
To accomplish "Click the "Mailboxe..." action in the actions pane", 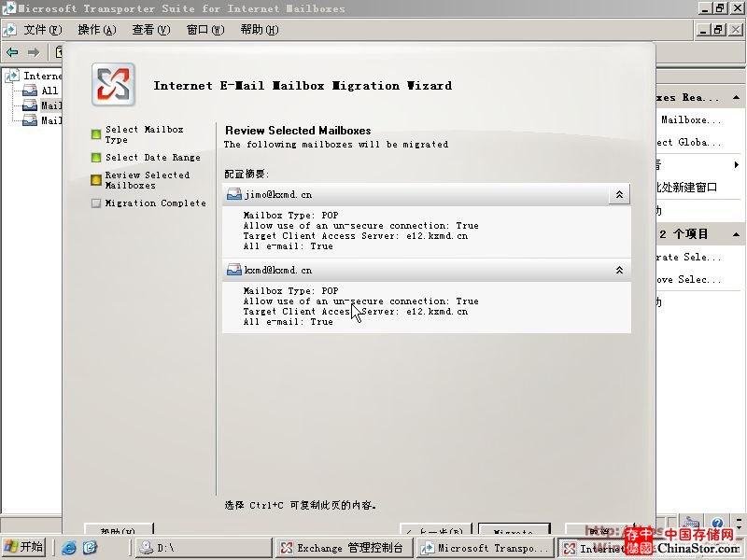I will tap(691, 120).
